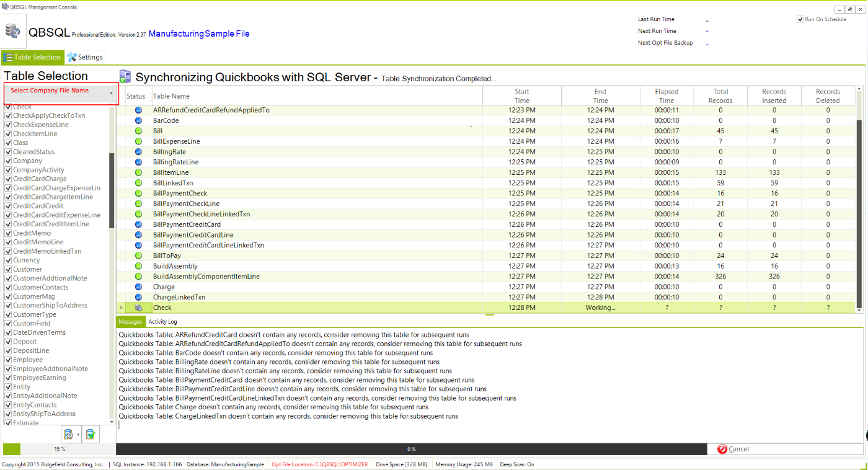Click the clipboard with gear table options icon
The height and width of the screenshot is (470, 868).
tap(68, 434)
